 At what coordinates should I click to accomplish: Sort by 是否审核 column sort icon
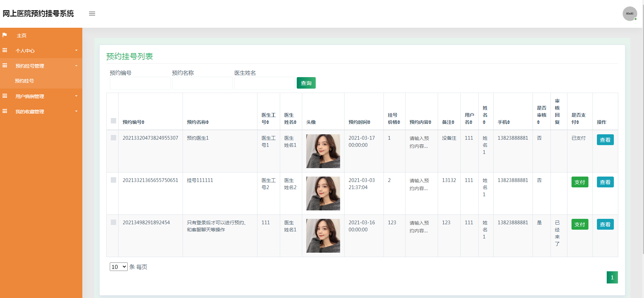(x=538, y=122)
